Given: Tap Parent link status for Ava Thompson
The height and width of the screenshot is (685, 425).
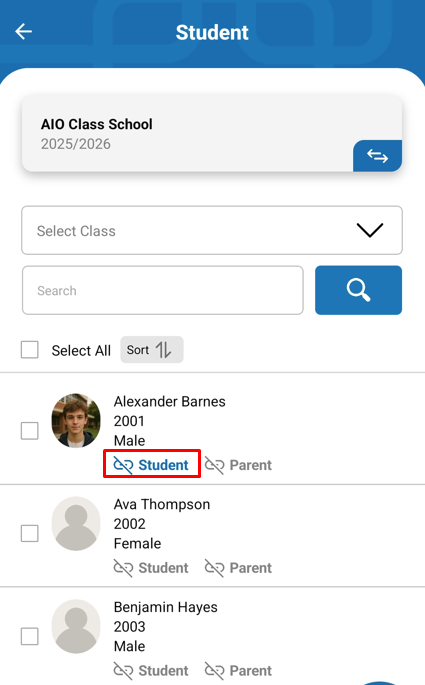Looking at the screenshot, I should point(238,568).
